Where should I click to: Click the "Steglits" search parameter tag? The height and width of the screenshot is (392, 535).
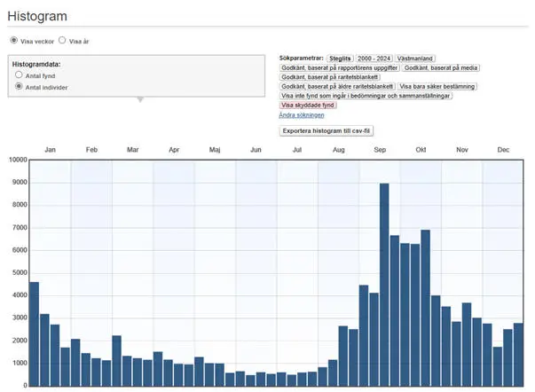[x=340, y=58]
